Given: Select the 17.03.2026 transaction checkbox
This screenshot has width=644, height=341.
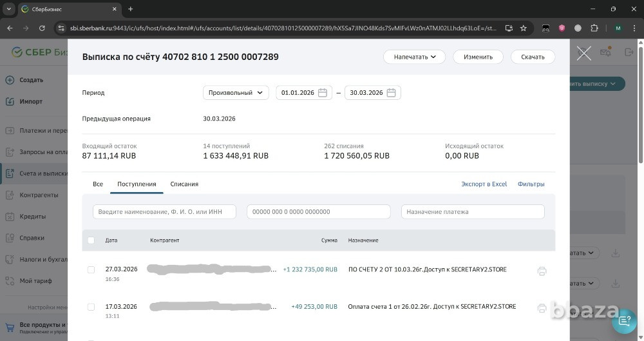Looking at the screenshot, I should click(x=91, y=307).
